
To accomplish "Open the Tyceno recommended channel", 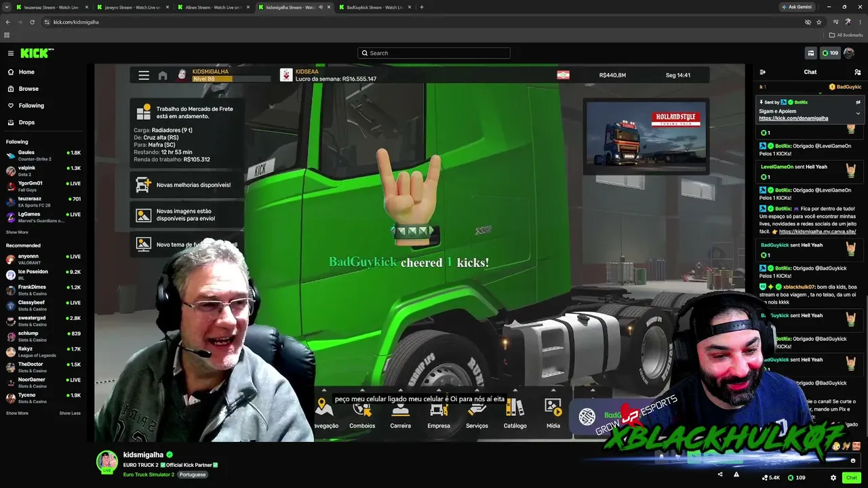I will coord(43,398).
